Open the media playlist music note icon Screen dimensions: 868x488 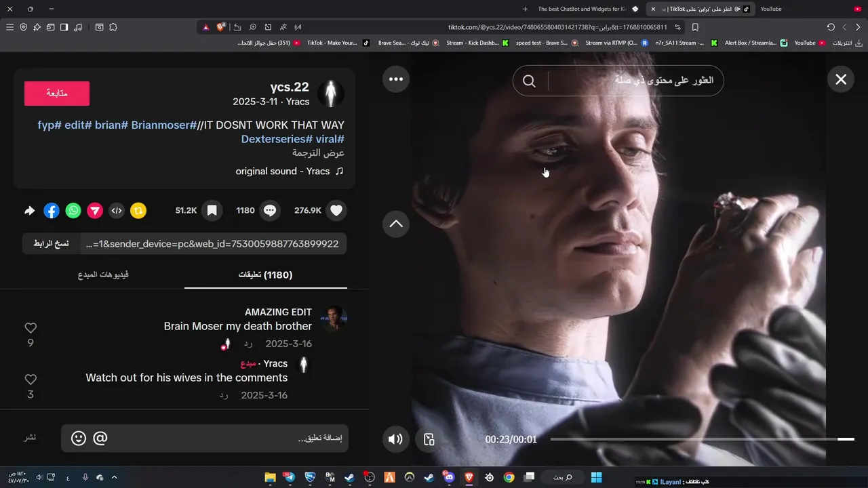point(78,27)
